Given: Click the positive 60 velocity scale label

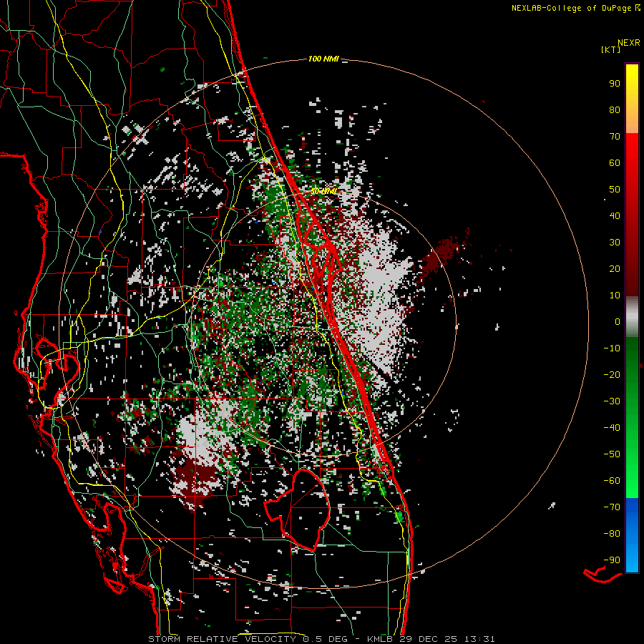Looking at the screenshot, I should pyautogui.click(x=615, y=163).
